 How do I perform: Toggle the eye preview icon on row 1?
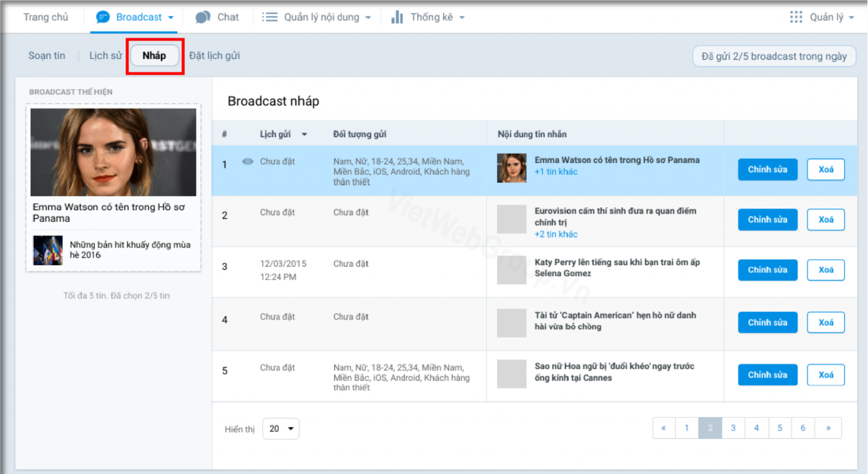coord(247,161)
